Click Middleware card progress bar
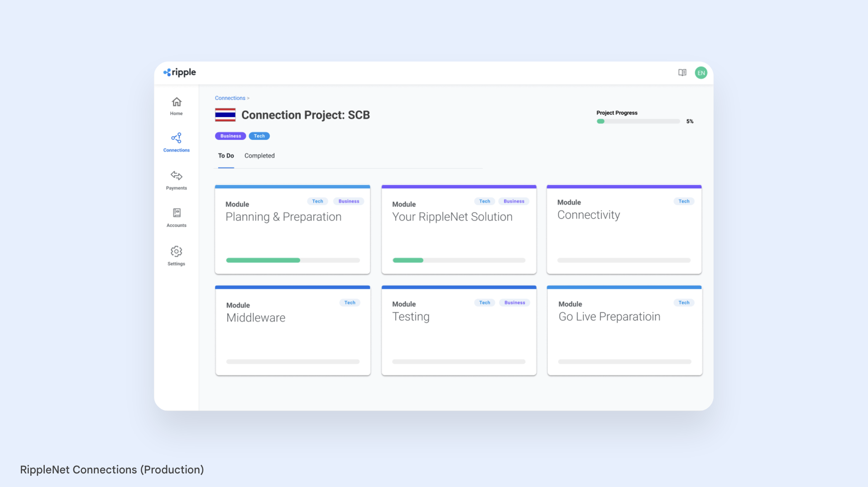 (x=293, y=362)
